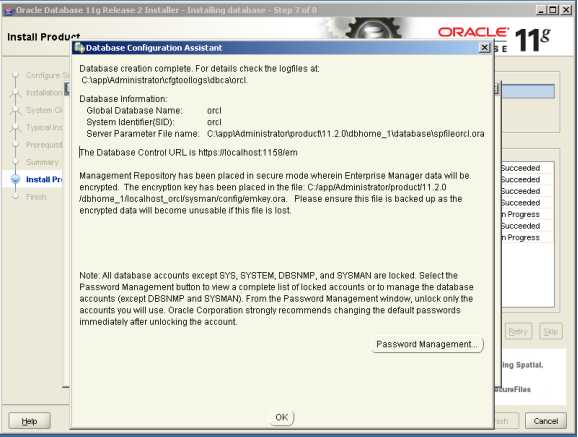Click the first Succeeded status row

tap(520, 168)
